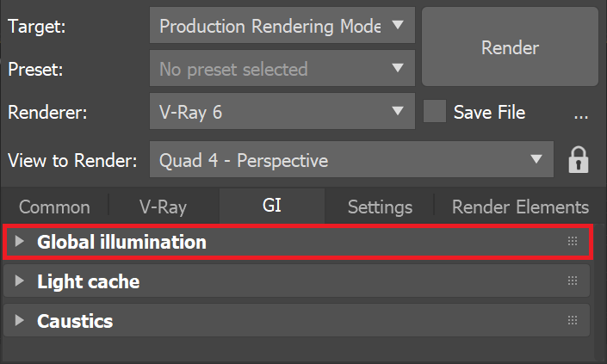Image resolution: width=607 pixels, height=364 pixels.
Task: Open the Render Elements tab
Action: point(520,207)
